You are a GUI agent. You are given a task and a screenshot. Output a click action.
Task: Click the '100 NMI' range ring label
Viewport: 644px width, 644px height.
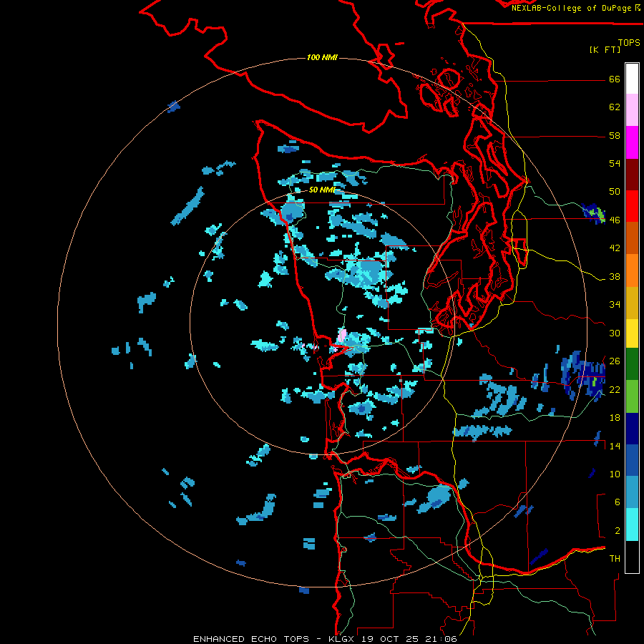point(322,57)
